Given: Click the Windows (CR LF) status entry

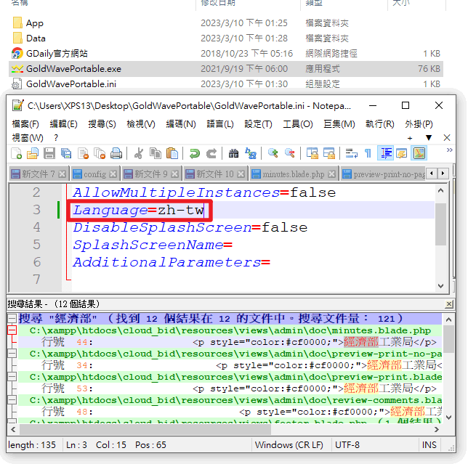Looking at the screenshot, I should [289, 445].
